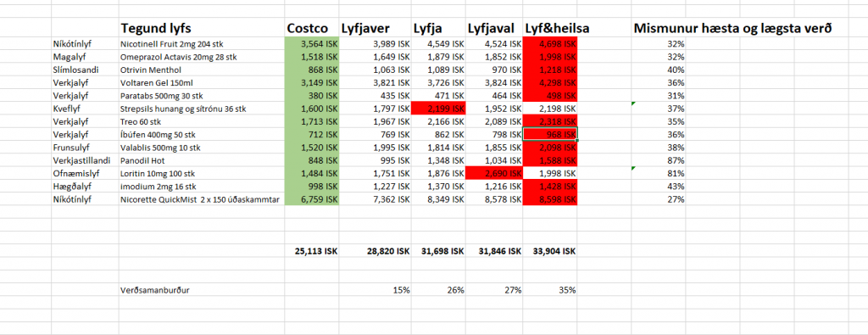Select the Lyfjaver column header
Screen dimensions: 868x335
tap(375, 28)
